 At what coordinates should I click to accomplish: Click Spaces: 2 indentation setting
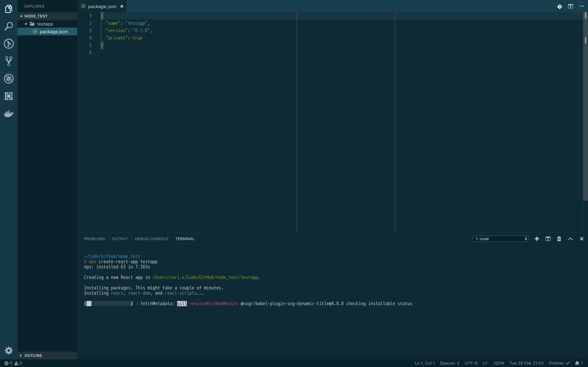450,363
